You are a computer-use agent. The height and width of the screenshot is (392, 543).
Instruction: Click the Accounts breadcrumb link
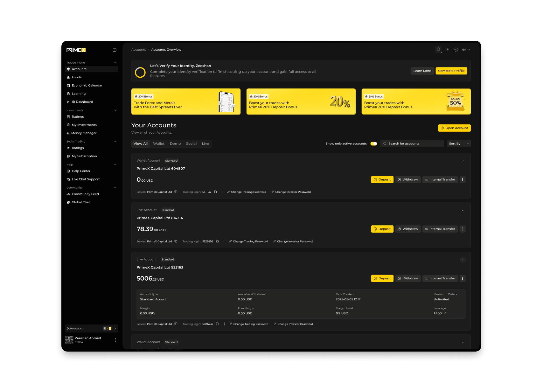[139, 50]
